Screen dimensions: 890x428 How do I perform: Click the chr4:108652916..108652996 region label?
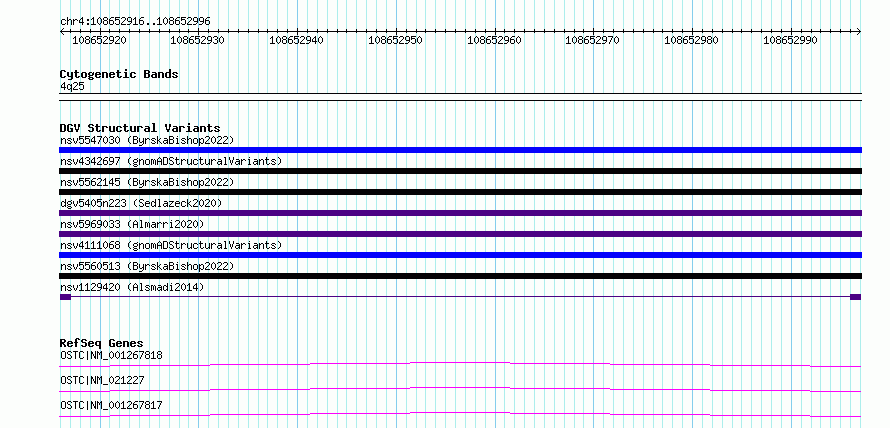[x=135, y=22]
